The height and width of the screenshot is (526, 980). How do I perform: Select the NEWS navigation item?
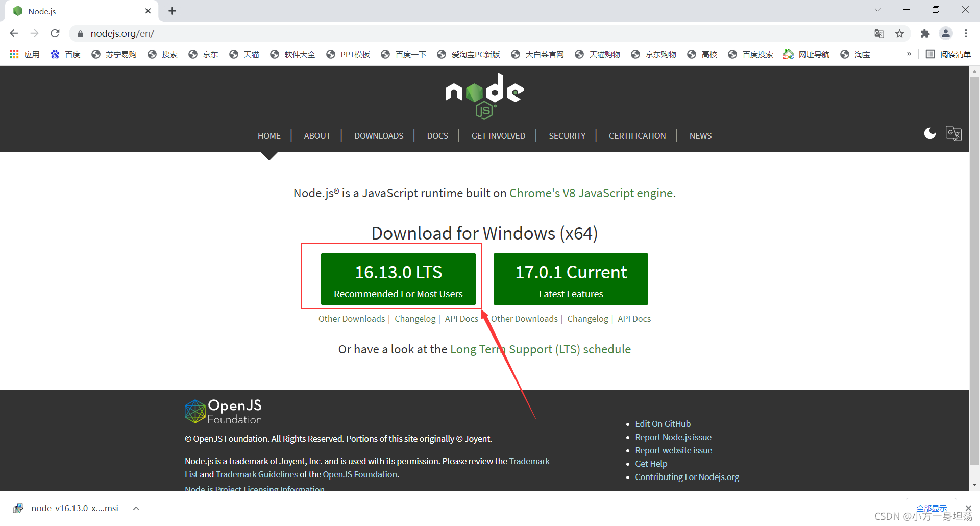coord(700,136)
